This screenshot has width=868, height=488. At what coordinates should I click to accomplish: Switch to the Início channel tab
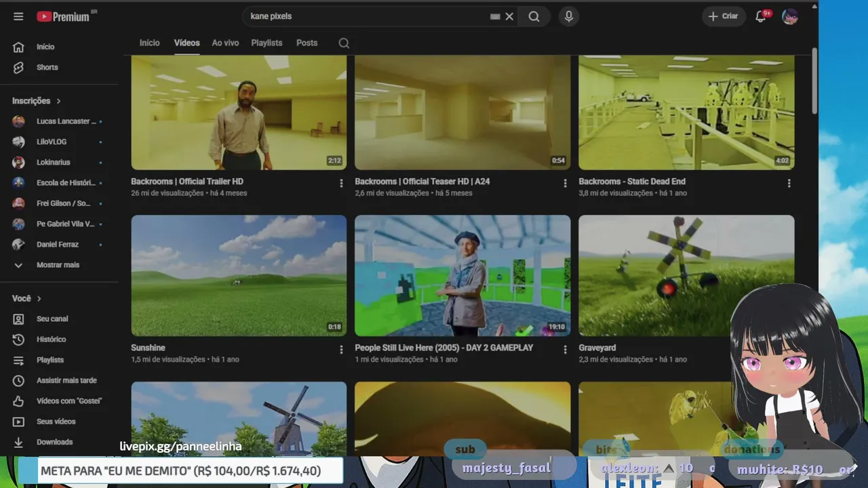(150, 43)
